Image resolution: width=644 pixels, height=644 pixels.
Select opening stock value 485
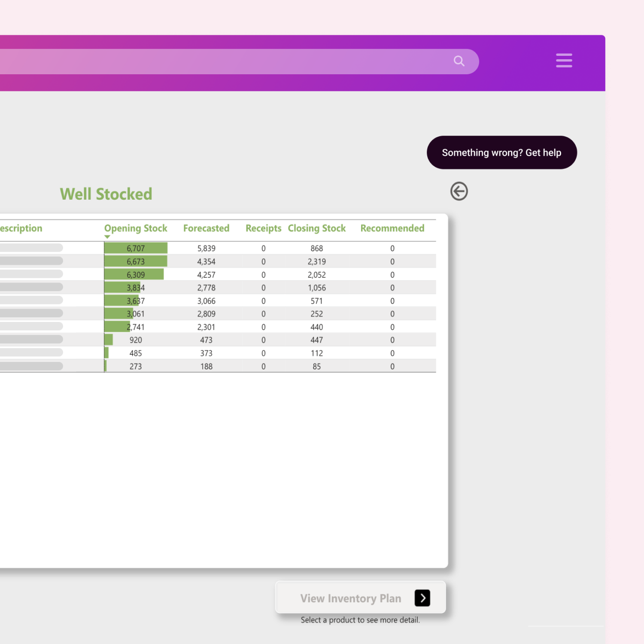(x=136, y=353)
